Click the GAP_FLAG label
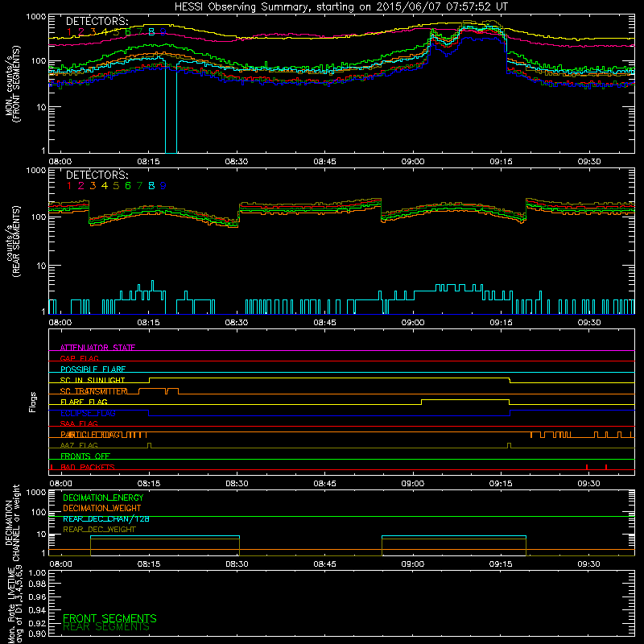The width and height of the screenshot is (644, 644). [x=79, y=358]
